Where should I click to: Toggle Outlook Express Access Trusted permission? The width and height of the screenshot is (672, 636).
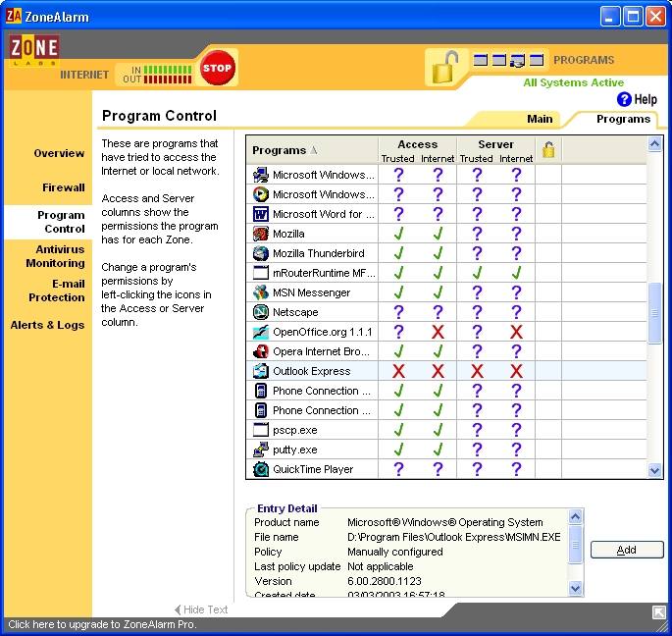pos(398,371)
